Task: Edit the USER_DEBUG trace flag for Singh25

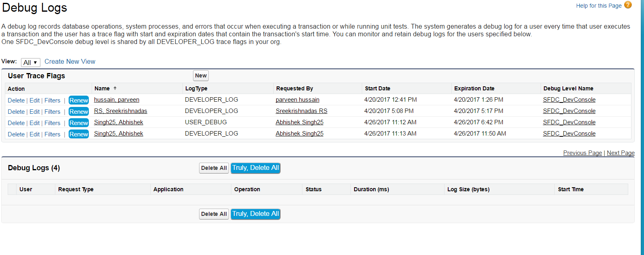Action: 35,123
